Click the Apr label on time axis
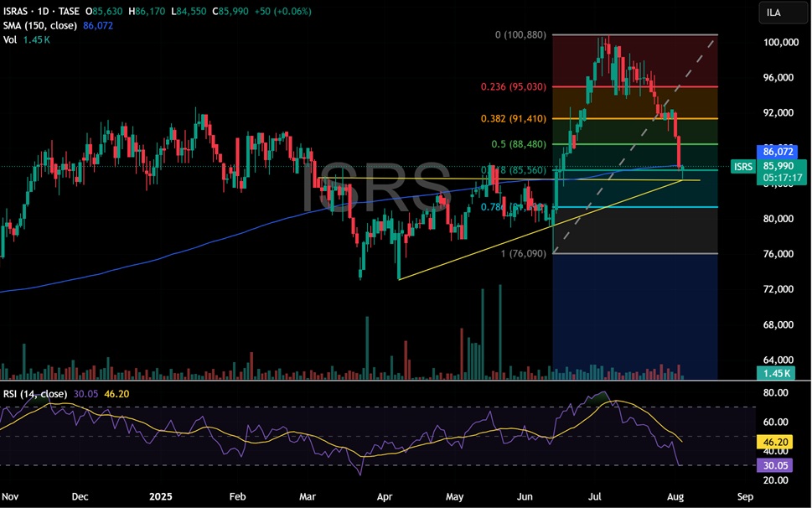 [x=385, y=496]
